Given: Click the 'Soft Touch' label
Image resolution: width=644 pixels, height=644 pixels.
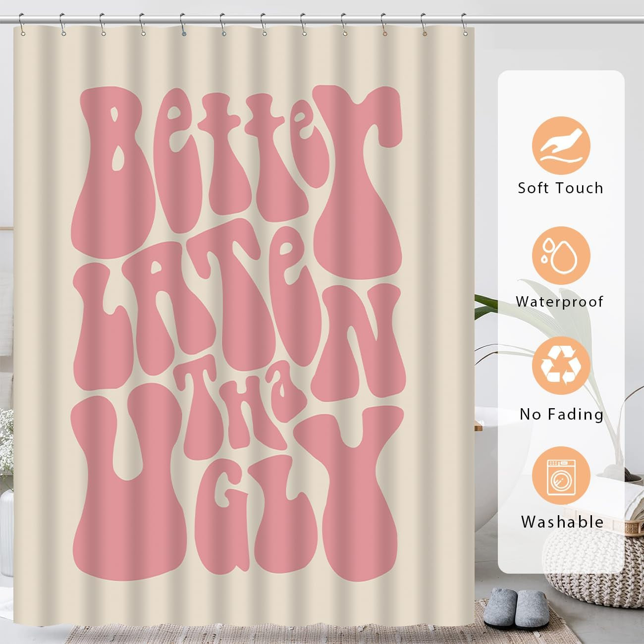Looking at the screenshot, I should (561, 188).
